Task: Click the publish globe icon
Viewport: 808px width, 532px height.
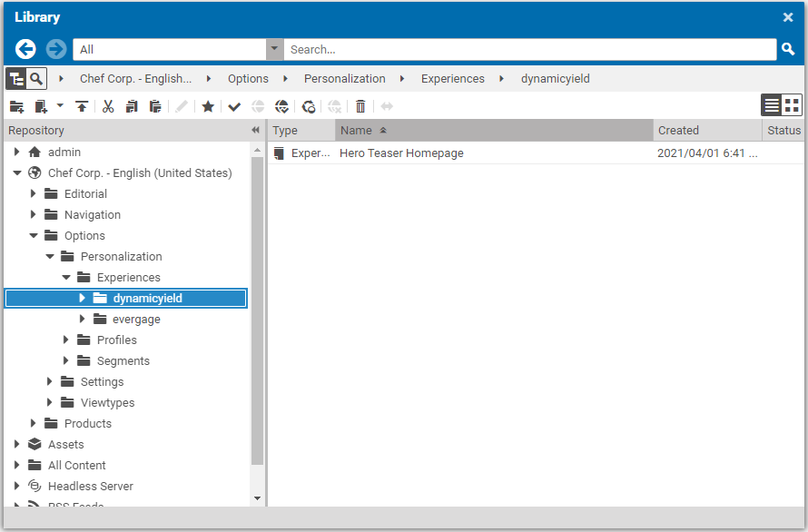Action: pos(282,106)
